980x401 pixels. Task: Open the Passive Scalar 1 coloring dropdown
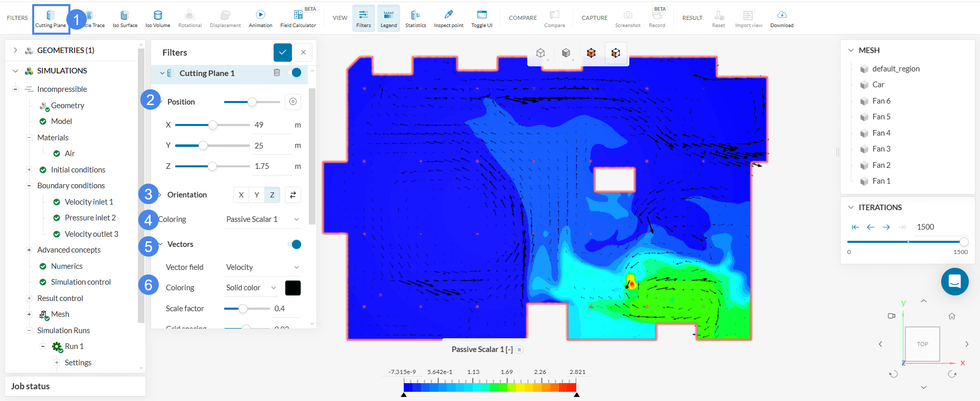click(262, 219)
